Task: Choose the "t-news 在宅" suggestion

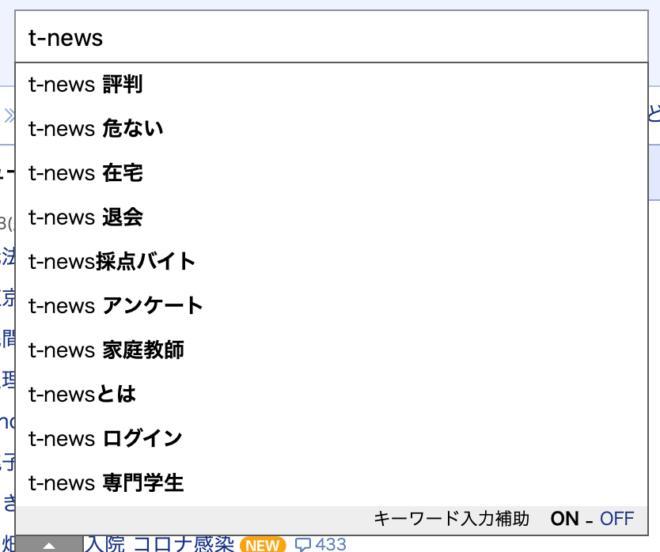Action: point(85,173)
